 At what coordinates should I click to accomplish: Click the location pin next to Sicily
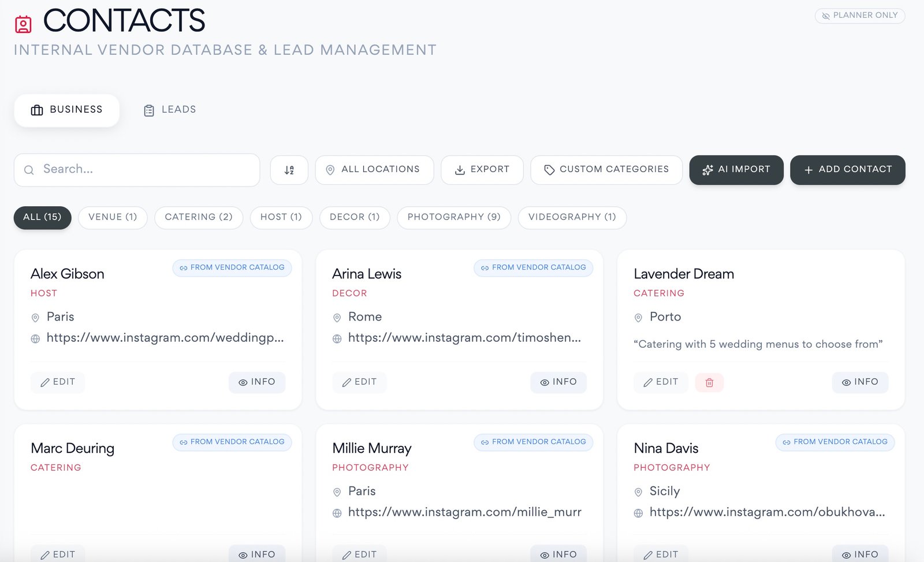point(638,492)
